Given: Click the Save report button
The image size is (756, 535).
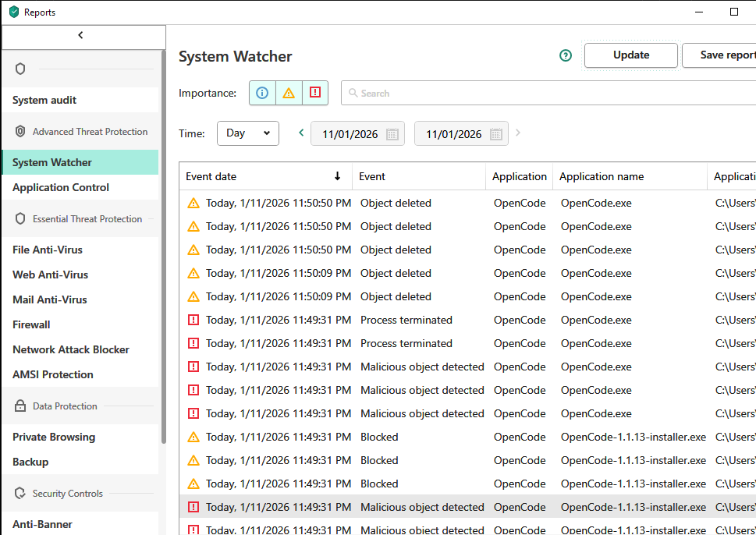Looking at the screenshot, I should pyautogui.click(x=719, y=55).
